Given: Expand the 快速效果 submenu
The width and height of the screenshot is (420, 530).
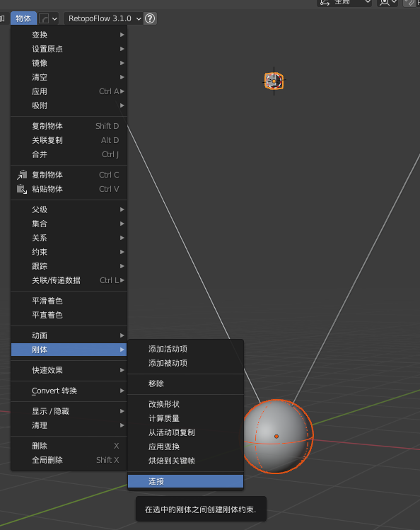Looking at the screenshot, I should point(69,371).
